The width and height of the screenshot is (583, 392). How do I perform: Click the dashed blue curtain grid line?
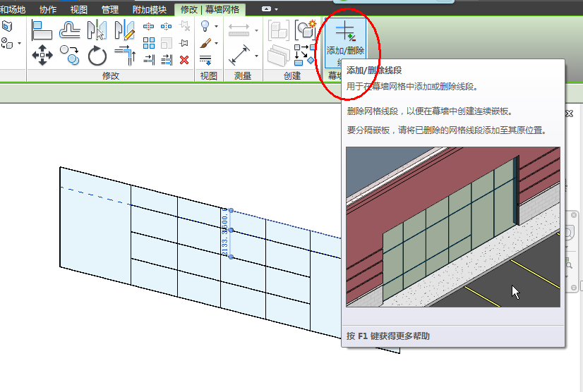click(95, 196)
